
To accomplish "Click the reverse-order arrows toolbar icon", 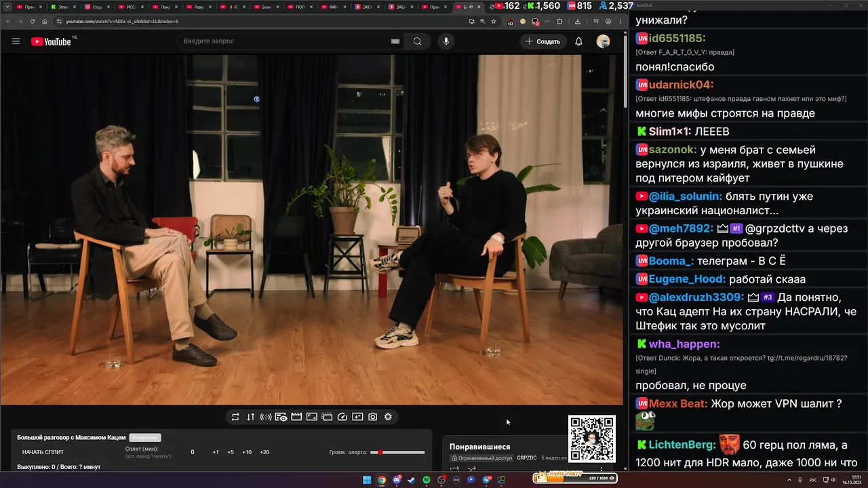I will 250,417.
